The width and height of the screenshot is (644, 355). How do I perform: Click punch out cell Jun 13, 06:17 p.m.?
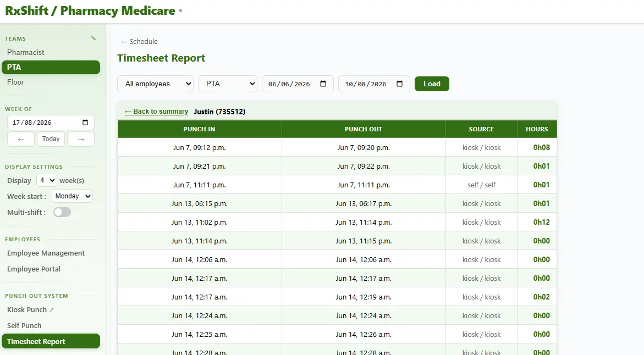pyautogui.click(x=364, y=203)
